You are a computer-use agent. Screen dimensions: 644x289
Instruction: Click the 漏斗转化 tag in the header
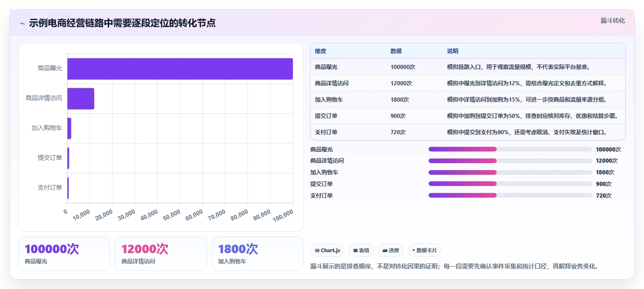[612, 21]
